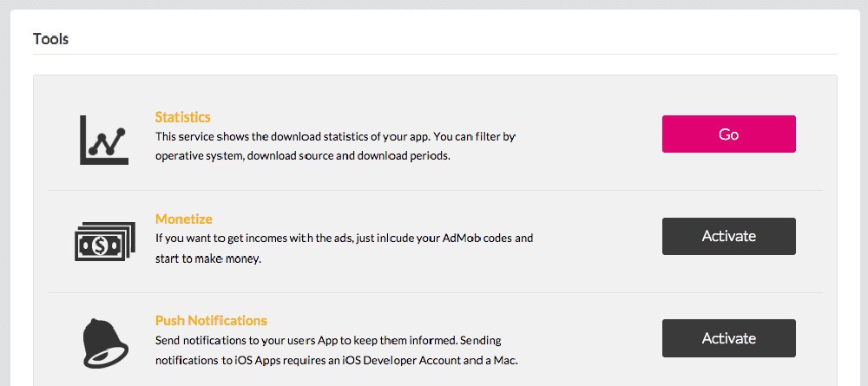
Task: Select the Push Notifications heading
Action: click(211, 321)
